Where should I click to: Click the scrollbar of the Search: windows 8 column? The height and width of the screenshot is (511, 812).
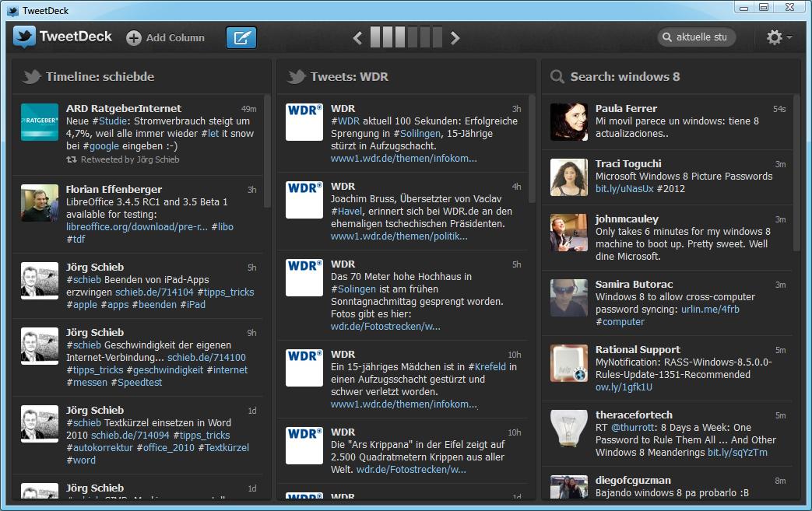click(797, 173)
